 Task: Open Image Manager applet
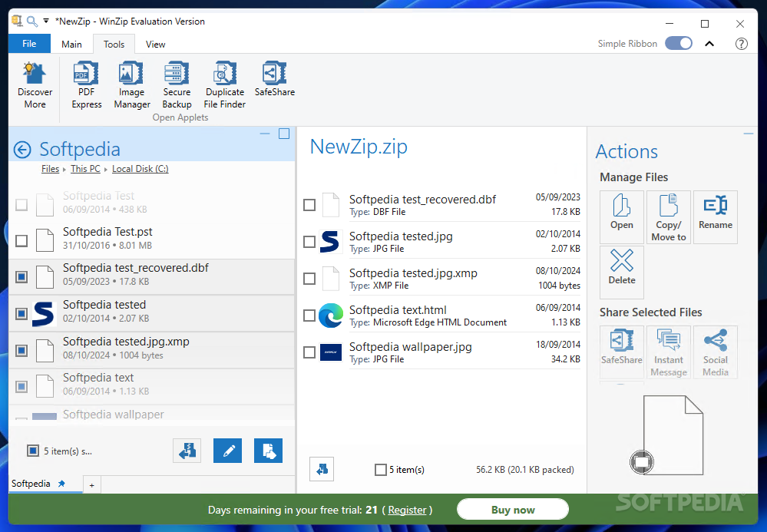coord(131,85)
